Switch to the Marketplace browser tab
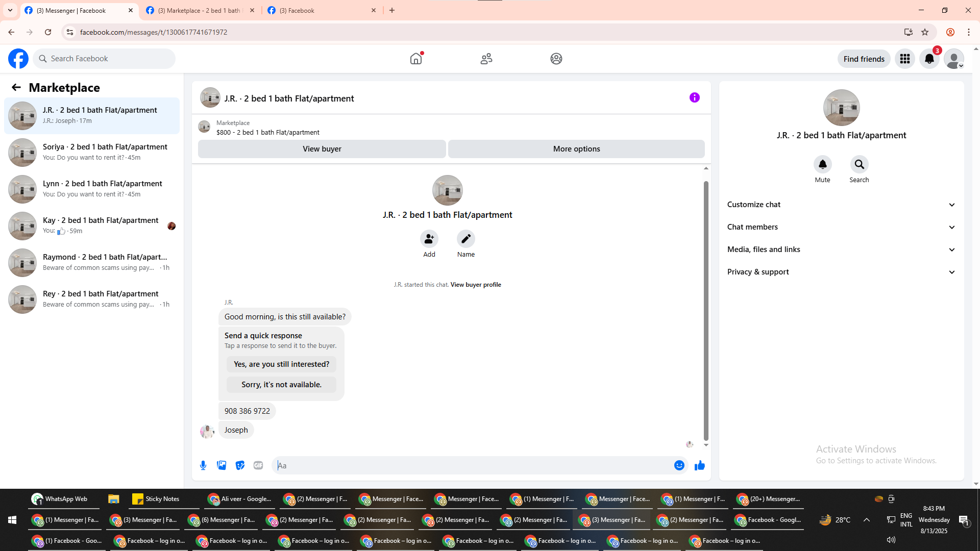 (199, 10)
